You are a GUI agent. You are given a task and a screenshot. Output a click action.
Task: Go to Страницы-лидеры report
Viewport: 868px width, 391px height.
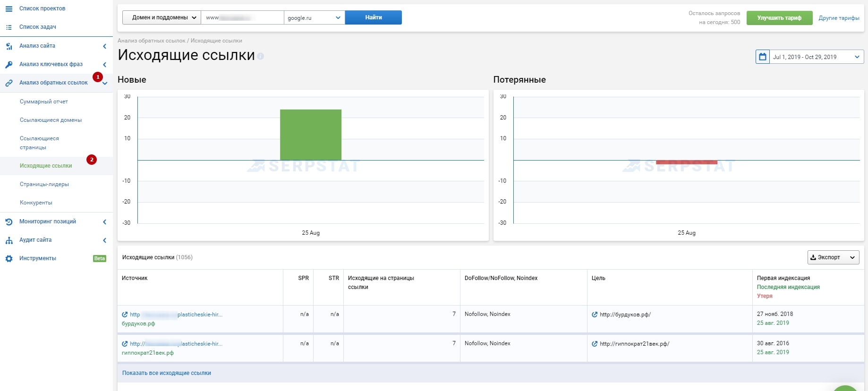click(44, 184)
